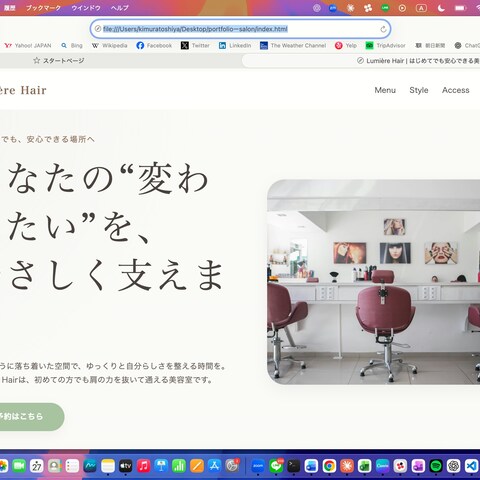
Task: Click the salon interior hero photo
Action: pyautogui.click(x=373, y=282)
